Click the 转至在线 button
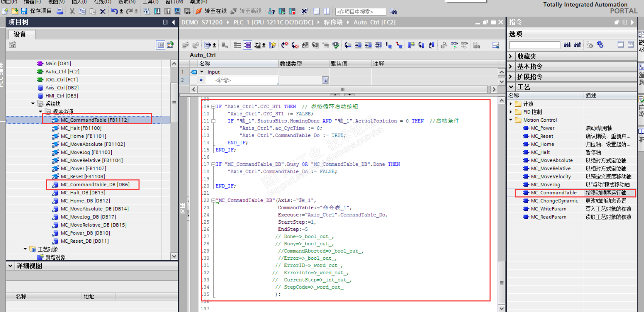Screen dimensions: 644x312 [216, 11]
